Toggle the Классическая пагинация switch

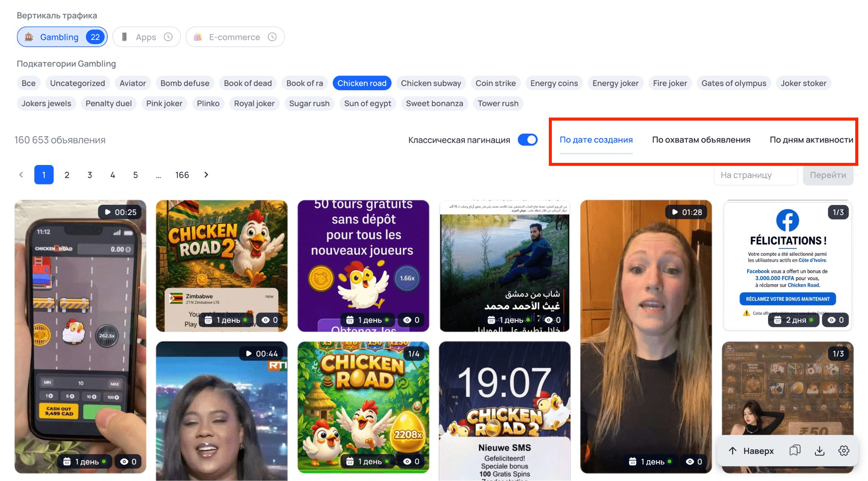click(528, 140)
